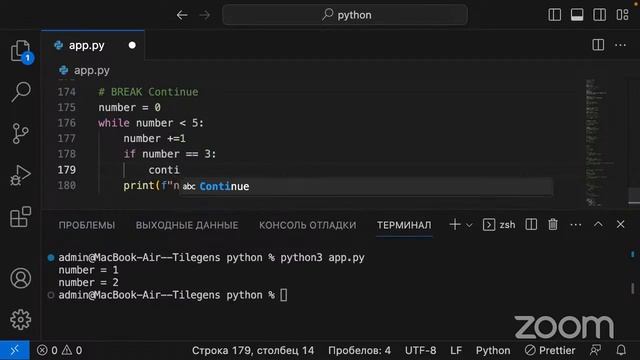Switch to the ТЕРМИНАЛ tab
This screenshot has width=640, height=360.
(x=404, y=225)
